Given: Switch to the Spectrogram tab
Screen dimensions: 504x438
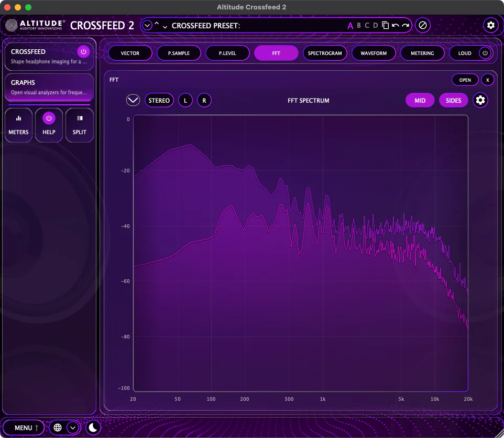Looking at the screenshot, I should [x=325, y=53].
